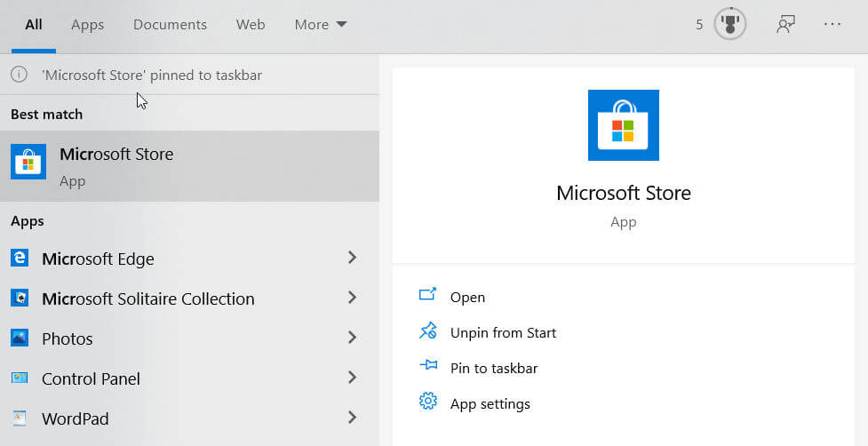Viewport: 868px width, 446px height.
Task: Click the Best match heading
Action: (x=46, y=115)
